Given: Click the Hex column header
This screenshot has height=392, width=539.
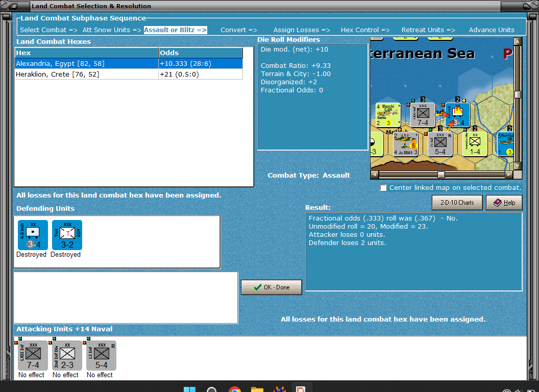Looking at the screenshot, I should tap(86, 53).
